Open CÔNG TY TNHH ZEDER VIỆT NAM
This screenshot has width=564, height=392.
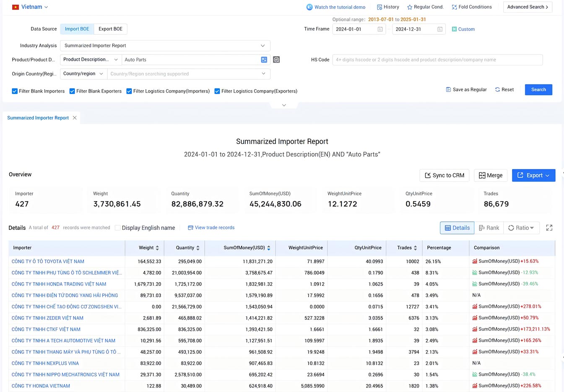click(x=47, y=318)
